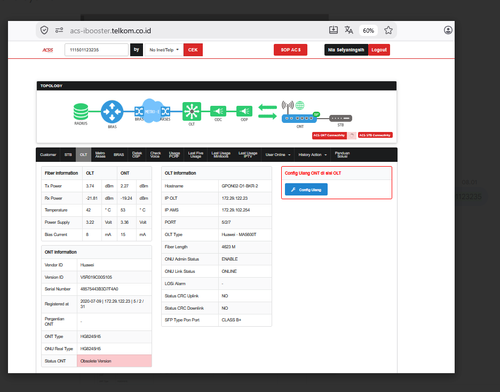500x392 pixels.
Task: Click the green OLT node icon
Action: [192, 111]
